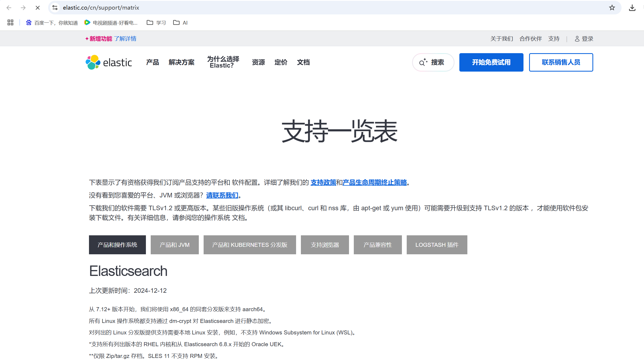Expand the 资源 navigation menu
This screenshot has height=363, width=644.
(x=258, y=62)
